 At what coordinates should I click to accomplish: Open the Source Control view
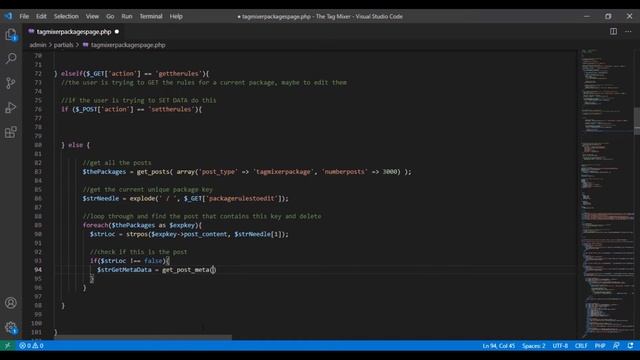(11, 83)
